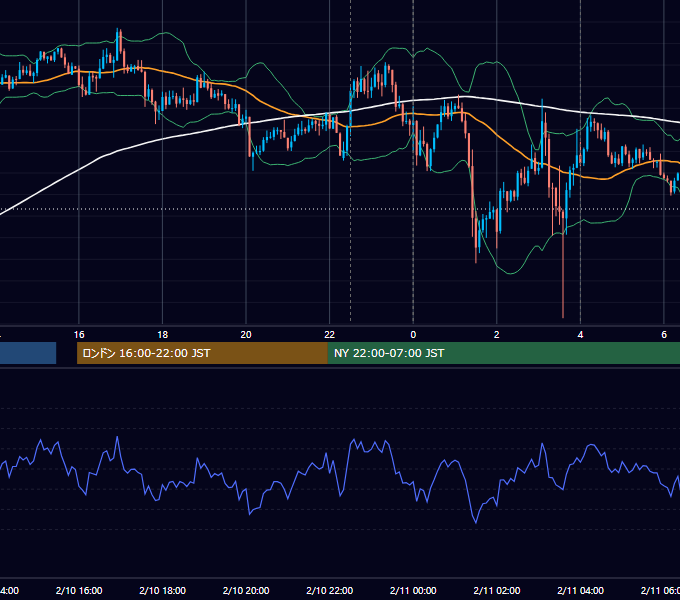This screenshot has height=600, width=680.
Task: Click the 0 hour label on the time axis
Action: click(413, 335)
